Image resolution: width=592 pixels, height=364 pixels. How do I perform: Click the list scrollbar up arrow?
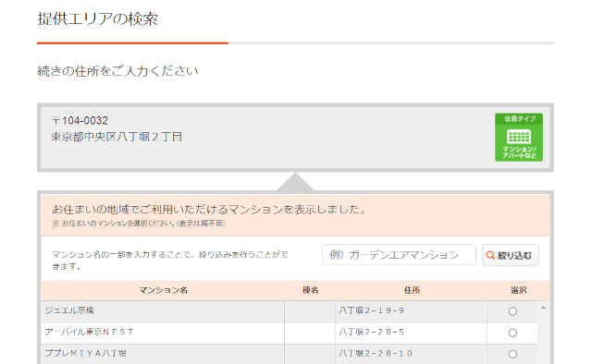(543, 308)
